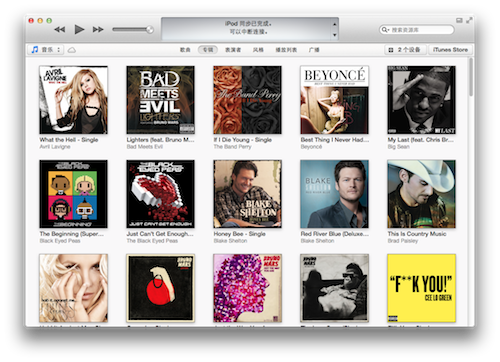
Task: Open the Bruno Mars purple silhouette cover
Action: (x=247, y=288)
